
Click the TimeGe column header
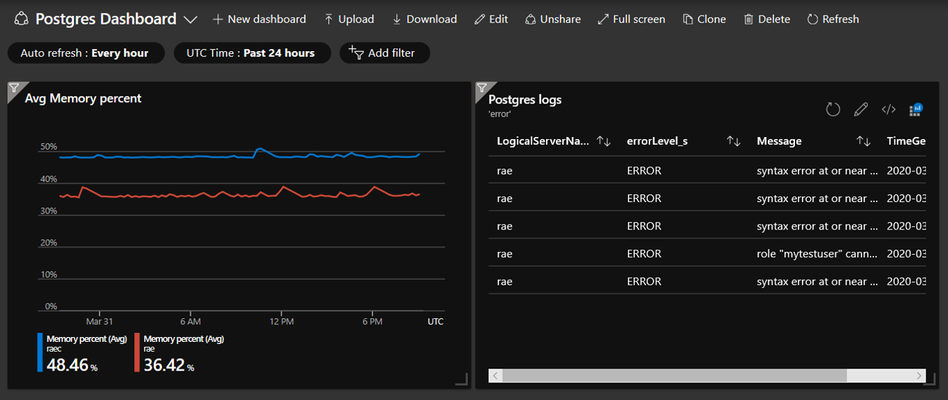(906, 141)
